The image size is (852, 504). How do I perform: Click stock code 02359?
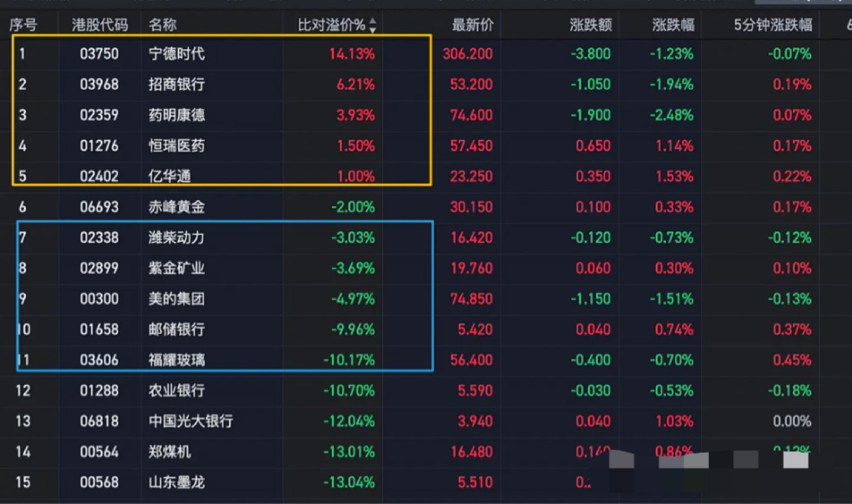point(99,115)
